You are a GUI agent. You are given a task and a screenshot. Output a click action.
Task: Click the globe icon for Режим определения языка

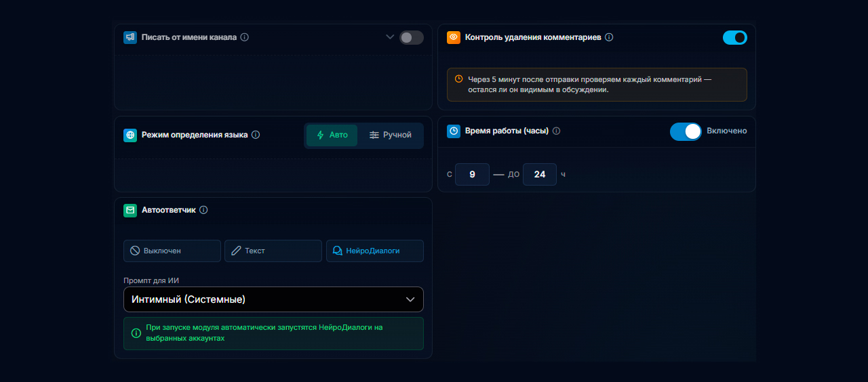[x=130, y=135]
